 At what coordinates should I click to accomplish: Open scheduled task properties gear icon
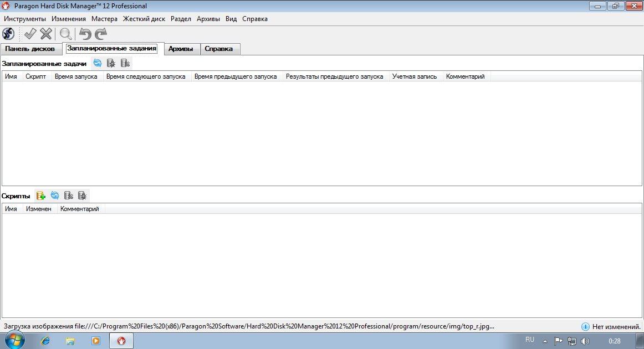[111, 63]
